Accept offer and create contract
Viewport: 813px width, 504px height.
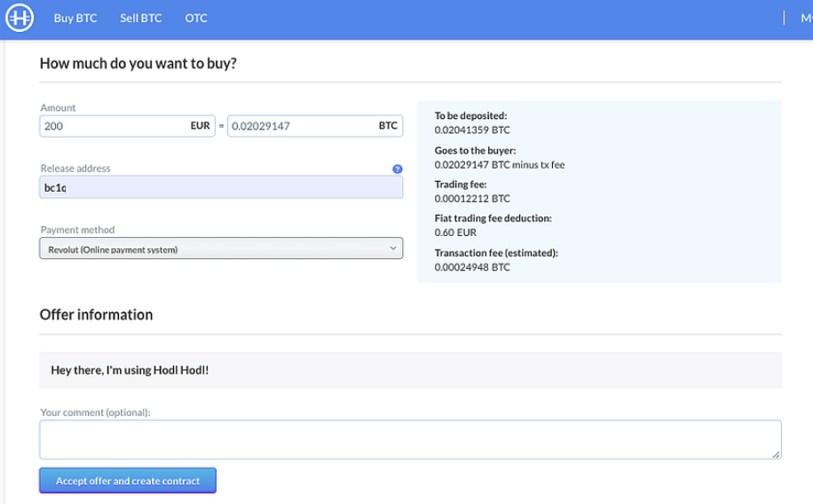coord(128,481)
